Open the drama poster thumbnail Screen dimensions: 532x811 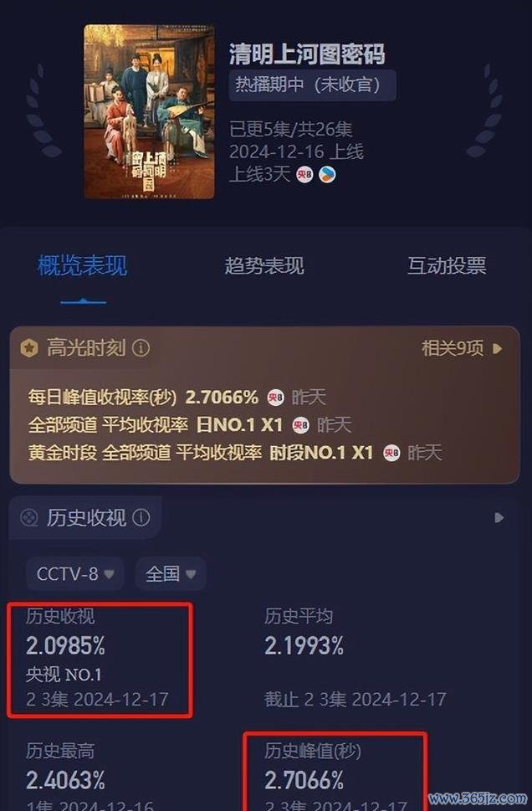[x=150, y=111]
